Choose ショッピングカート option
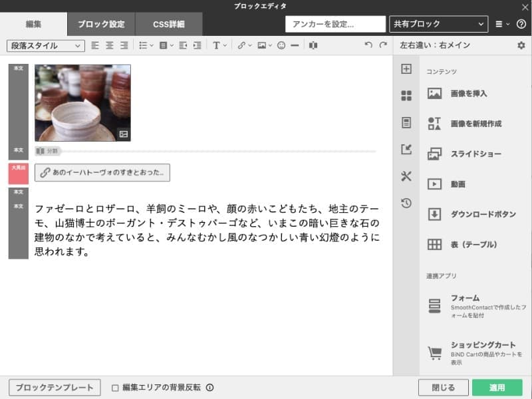The image size is (532, 399). click(x=475, y=353)
